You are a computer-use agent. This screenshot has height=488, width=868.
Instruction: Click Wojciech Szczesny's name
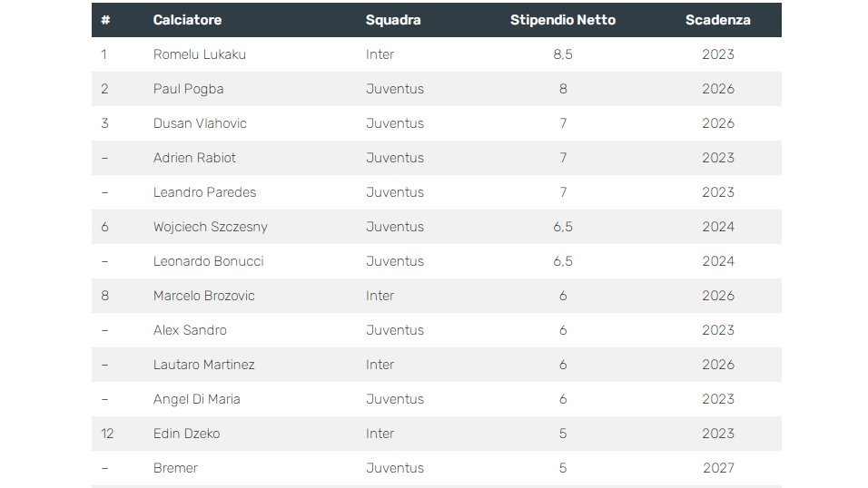tap(211, 227)
